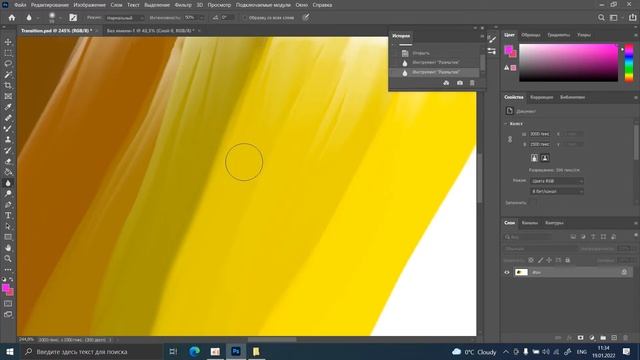Screen dimensions: 640x360
Task: Click the foreground color swatch in Color panel
Action: (x=508, y=50)
